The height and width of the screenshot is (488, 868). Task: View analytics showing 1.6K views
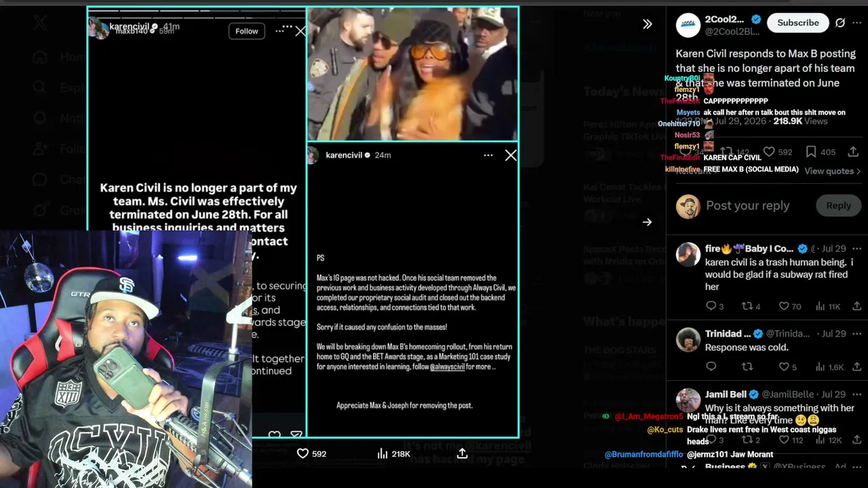[x=829, y=367]
